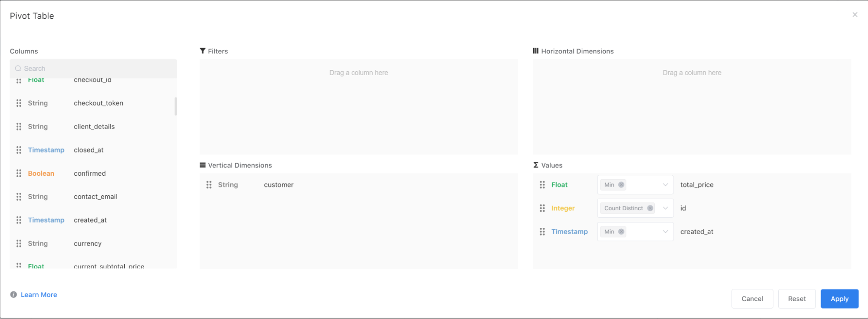Click drag handle for closed_at column
This screenshot has height=319, width=868.
[19, 150]
